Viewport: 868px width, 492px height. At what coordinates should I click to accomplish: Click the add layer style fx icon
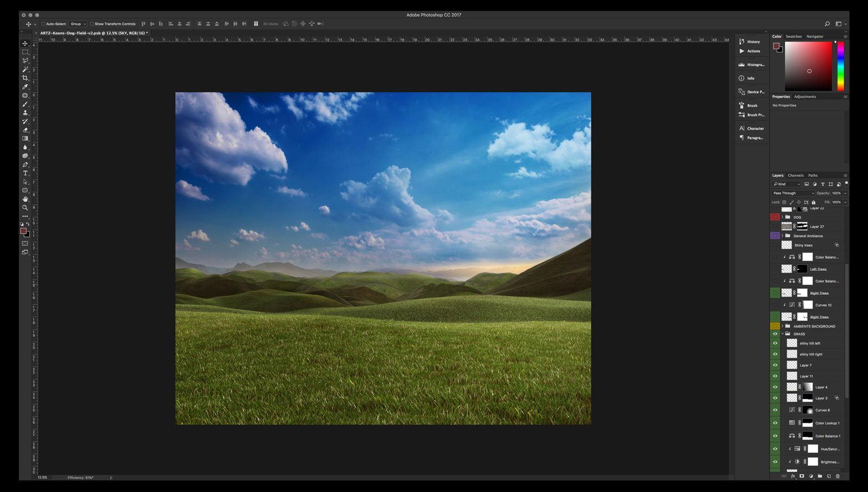point(793,476)
